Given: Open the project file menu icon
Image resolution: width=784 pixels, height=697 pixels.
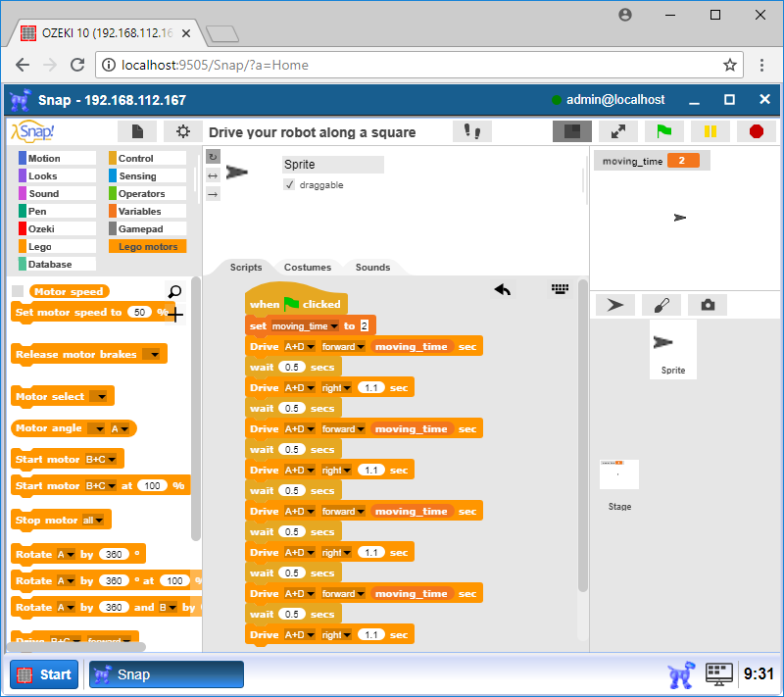Looking at the screenshot, I should [x=137, y=131].
